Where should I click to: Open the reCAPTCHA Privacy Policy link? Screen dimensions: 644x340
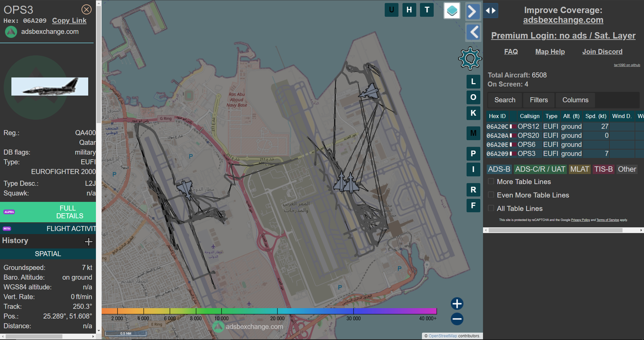click(x=580, y=220)
